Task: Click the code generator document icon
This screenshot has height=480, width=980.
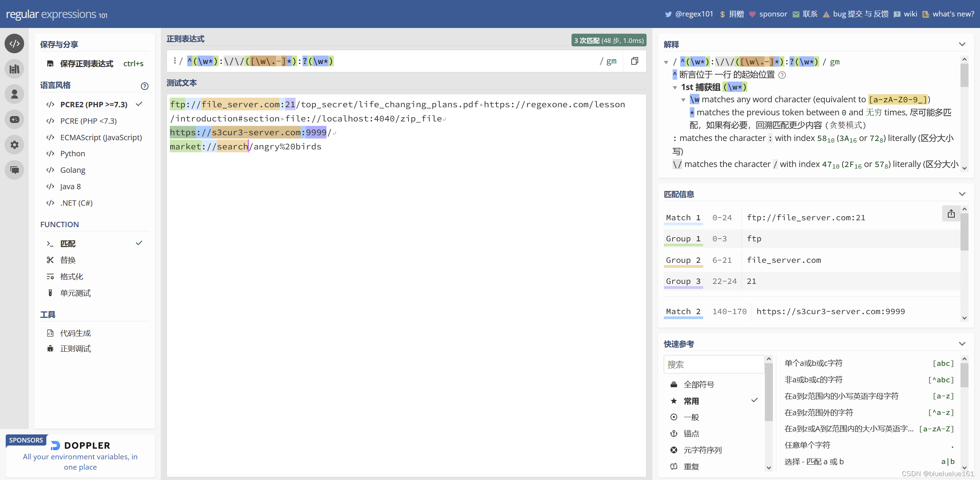Action: [50, 333]
